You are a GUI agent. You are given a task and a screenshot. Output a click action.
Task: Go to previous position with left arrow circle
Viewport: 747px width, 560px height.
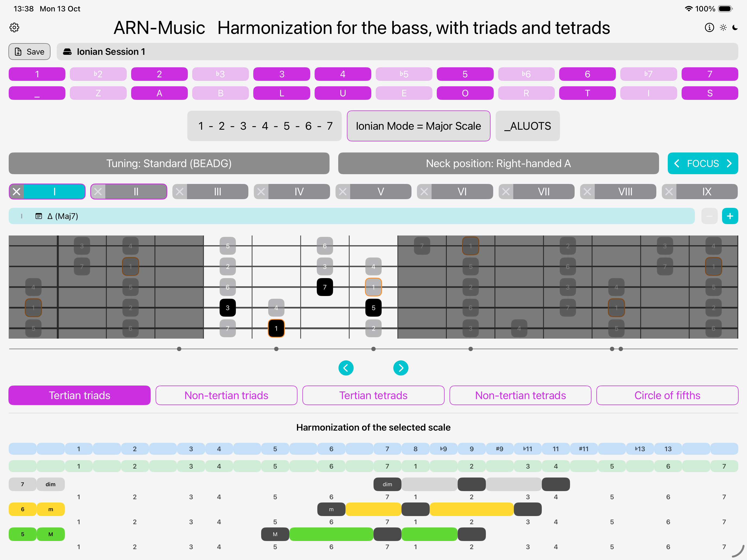click(346, 368)
